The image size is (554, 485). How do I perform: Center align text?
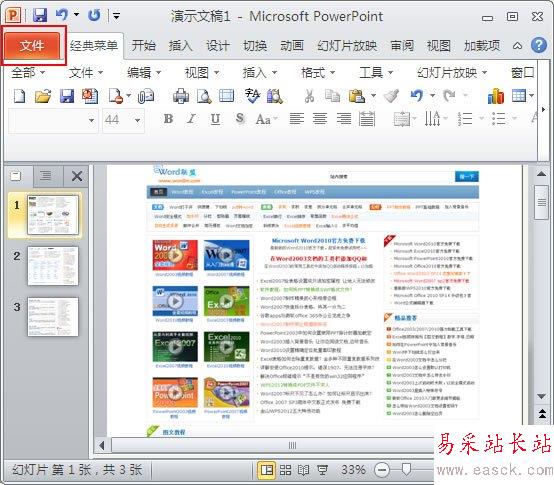[x=320, y=119]
